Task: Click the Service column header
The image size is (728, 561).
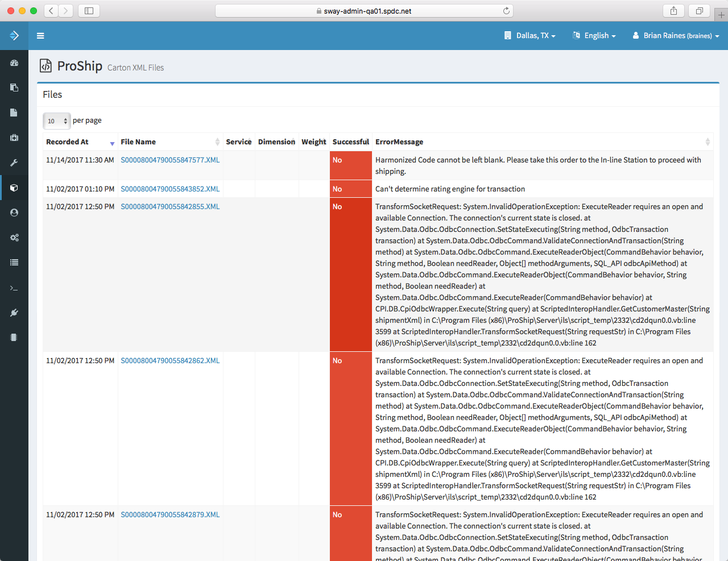Action: tap(239, 142)
